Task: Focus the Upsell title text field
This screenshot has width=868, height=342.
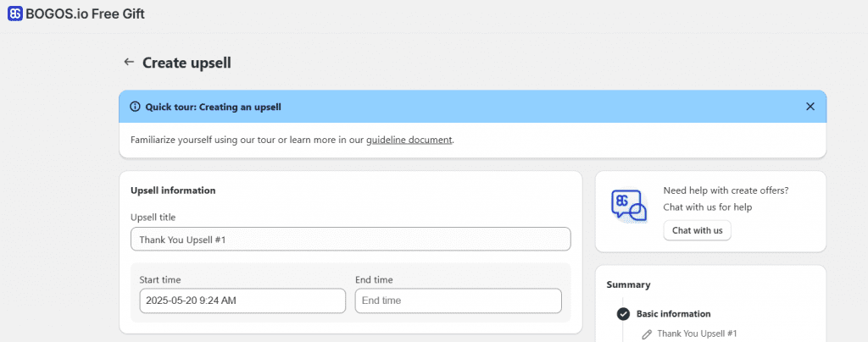Action: click(x=350, y=240)
